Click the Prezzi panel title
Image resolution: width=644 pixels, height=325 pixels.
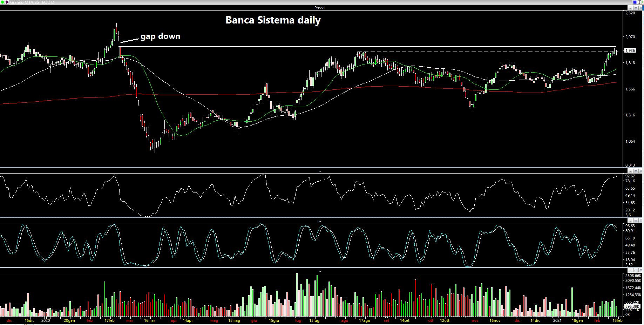point(319,8)
